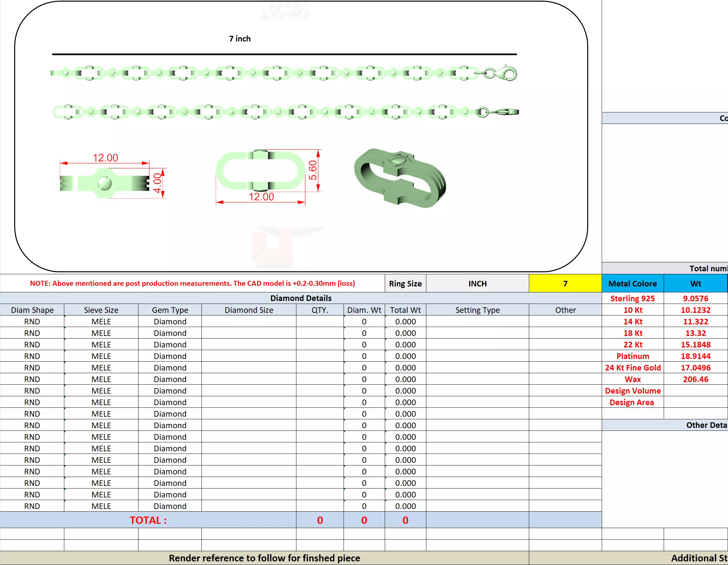The height and width of the screenshot is (565, 728).
Task: Select the Setting Type column header
Action: click(477, 310)
